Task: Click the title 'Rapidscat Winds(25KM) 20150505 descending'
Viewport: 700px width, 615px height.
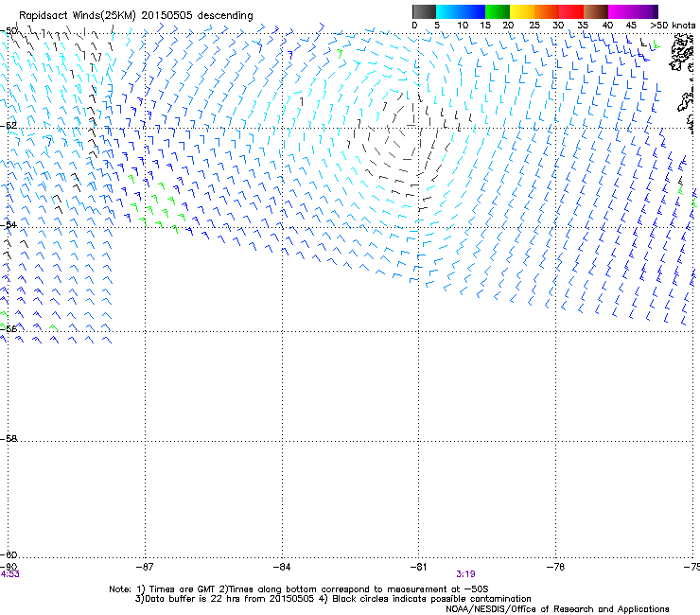Action: 135,16
